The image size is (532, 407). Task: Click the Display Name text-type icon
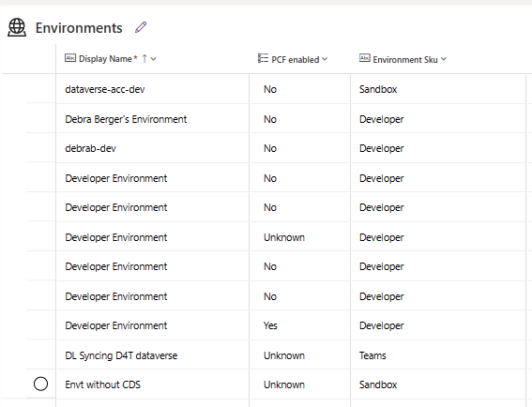tap(70, 58)
